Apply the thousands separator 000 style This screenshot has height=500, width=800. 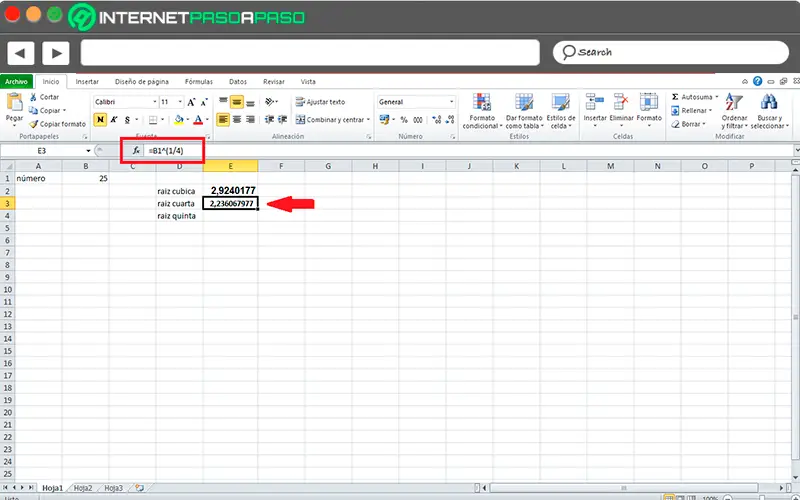[418, 120]
